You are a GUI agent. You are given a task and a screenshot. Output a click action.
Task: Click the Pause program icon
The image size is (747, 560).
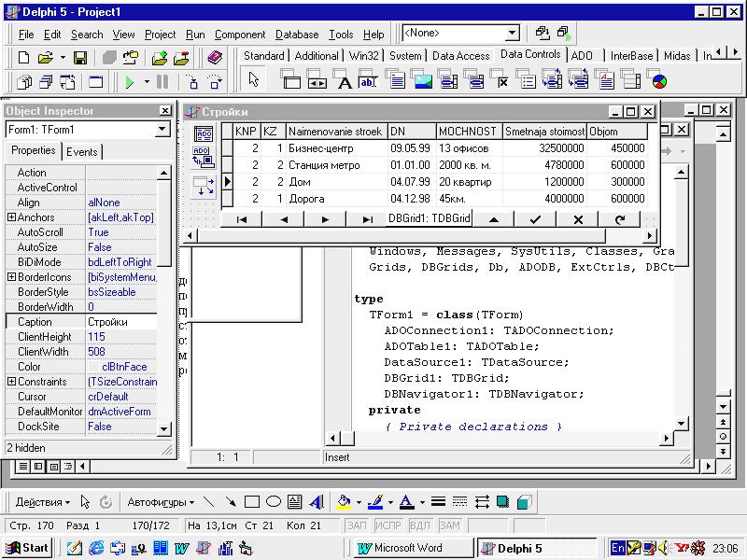(162, 82)
